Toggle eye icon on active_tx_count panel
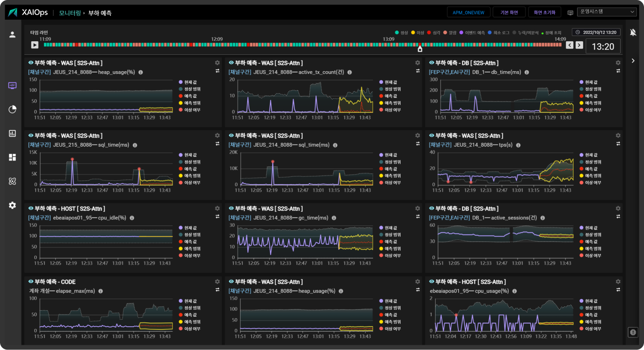This screenshot has height=350, width=644. click(x=231, y=62)
